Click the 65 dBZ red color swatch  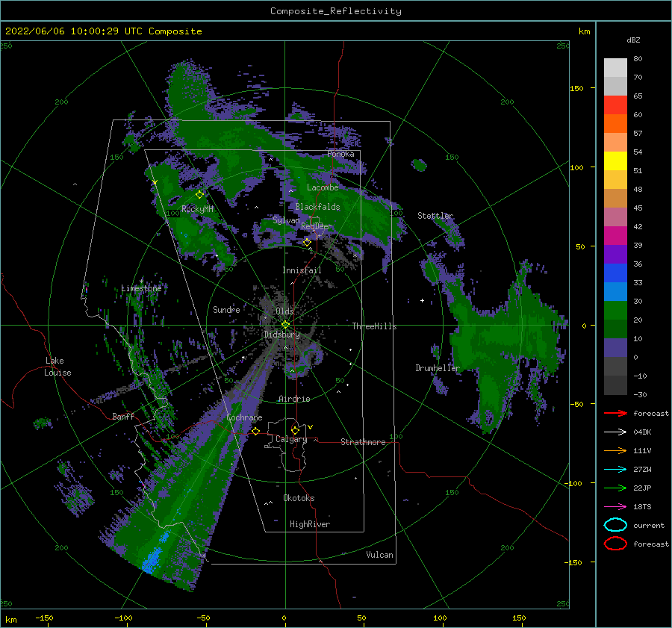click(x=615, y=105)
